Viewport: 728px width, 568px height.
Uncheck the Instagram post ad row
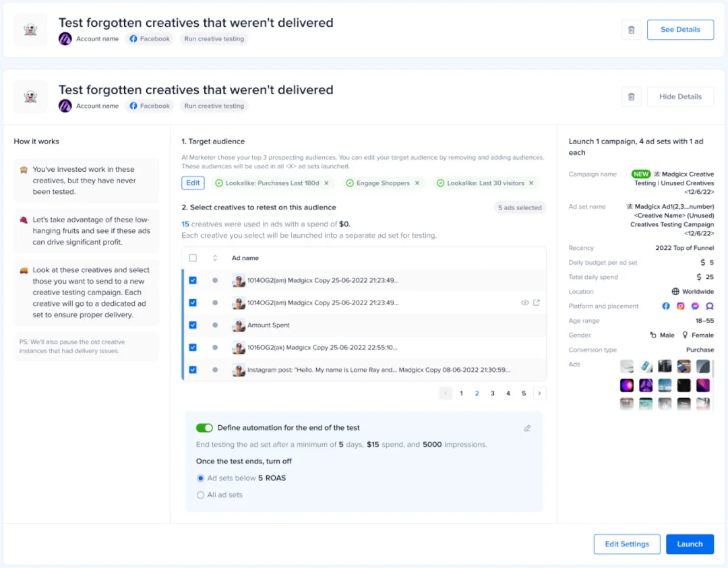[x=193, y=370]
